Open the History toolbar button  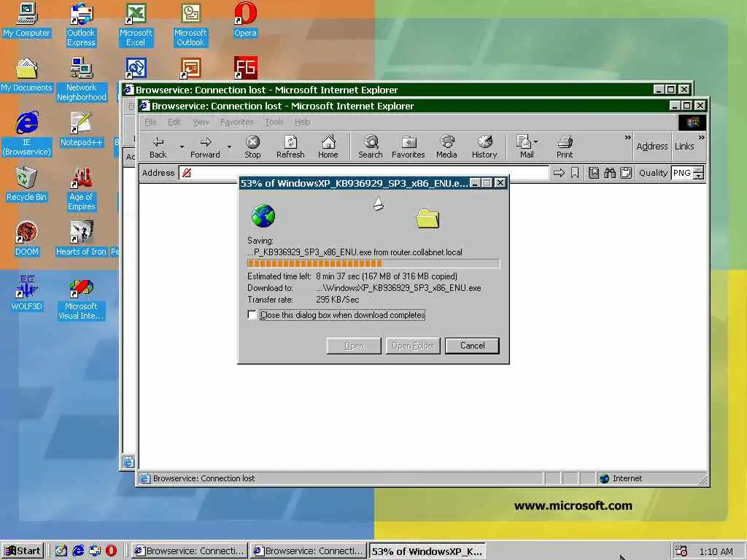[x=484, y=147]
